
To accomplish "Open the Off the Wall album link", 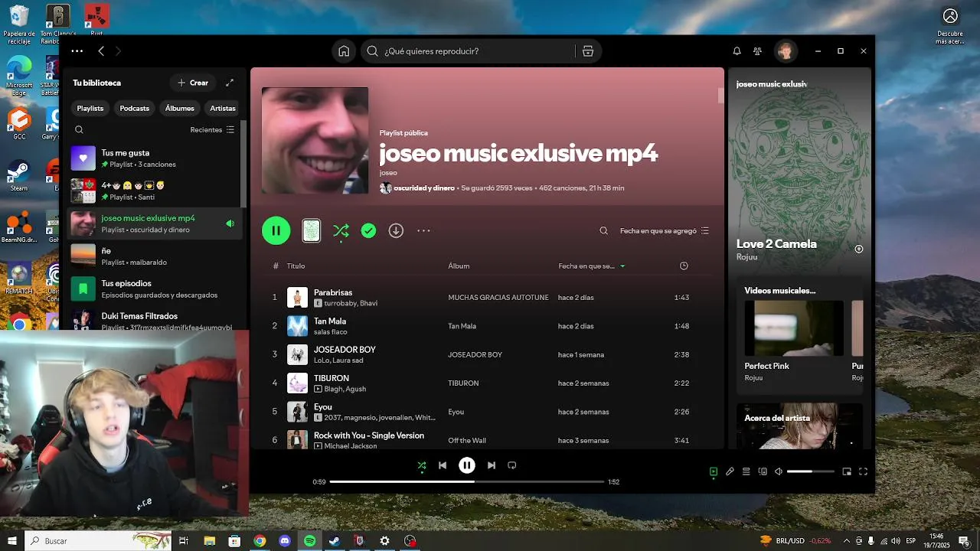I will (x=467, y=441).
